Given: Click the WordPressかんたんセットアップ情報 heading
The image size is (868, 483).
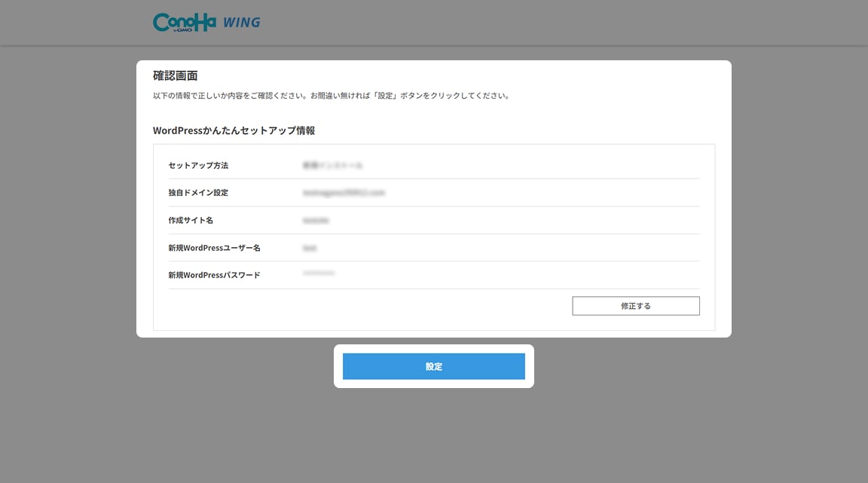Looking at the screenshot, I should [x=234, y=130].
